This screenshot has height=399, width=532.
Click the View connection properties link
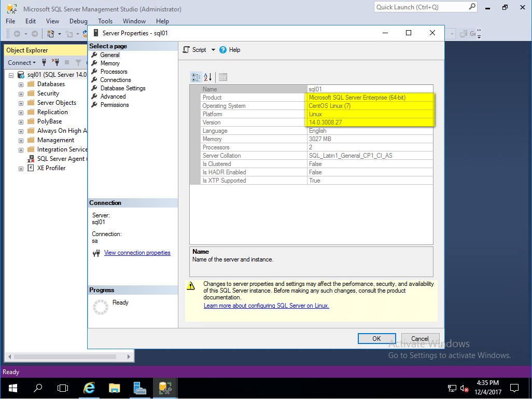[137, 253]
